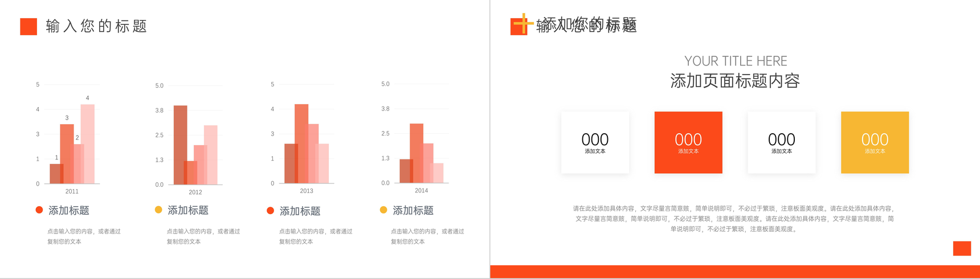Click the bar labeled 4 in the 2011 chart
980x279 pixels.
coord(88,143)
